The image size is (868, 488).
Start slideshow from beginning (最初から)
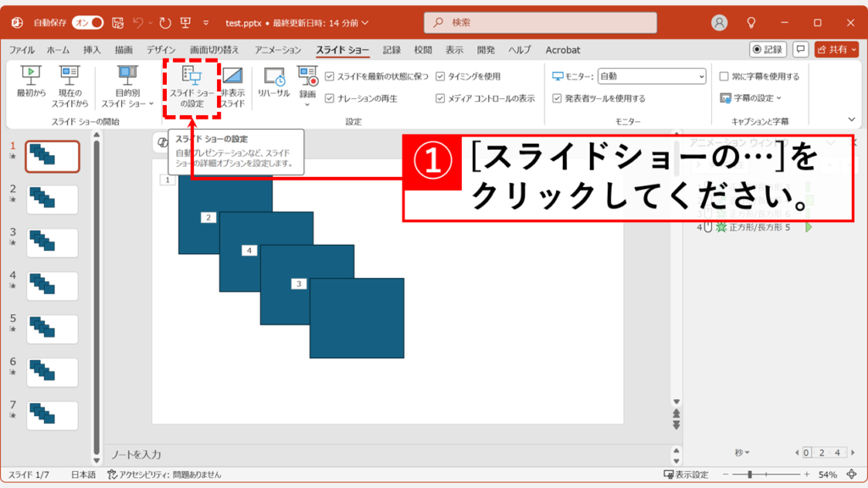(x=31, y=82)
